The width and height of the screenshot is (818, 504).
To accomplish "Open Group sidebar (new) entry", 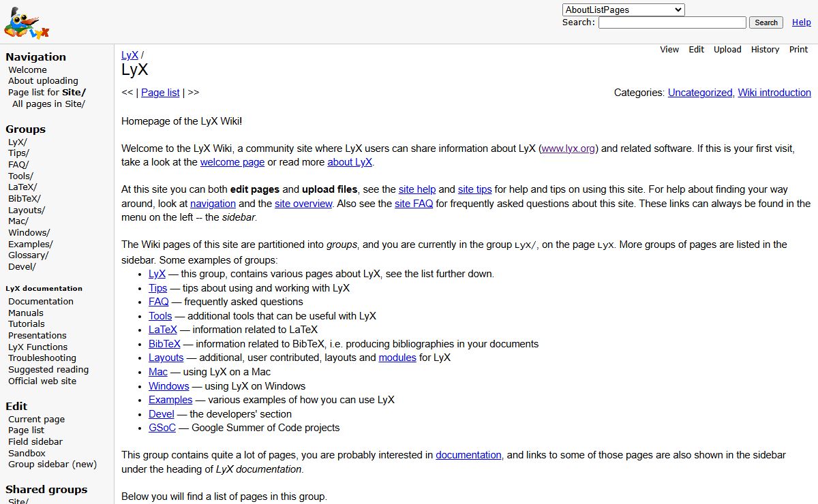I will [x=52, y=464].
